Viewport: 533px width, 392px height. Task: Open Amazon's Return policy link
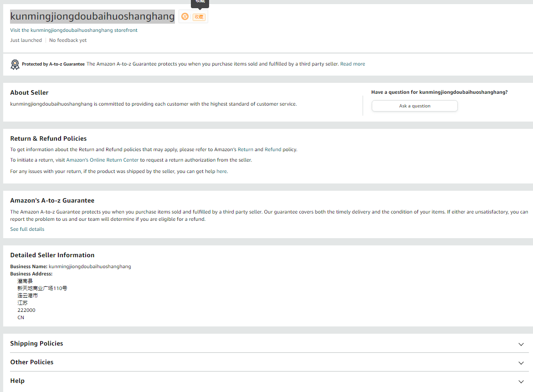pyautogui.click(x=246, y=149)
